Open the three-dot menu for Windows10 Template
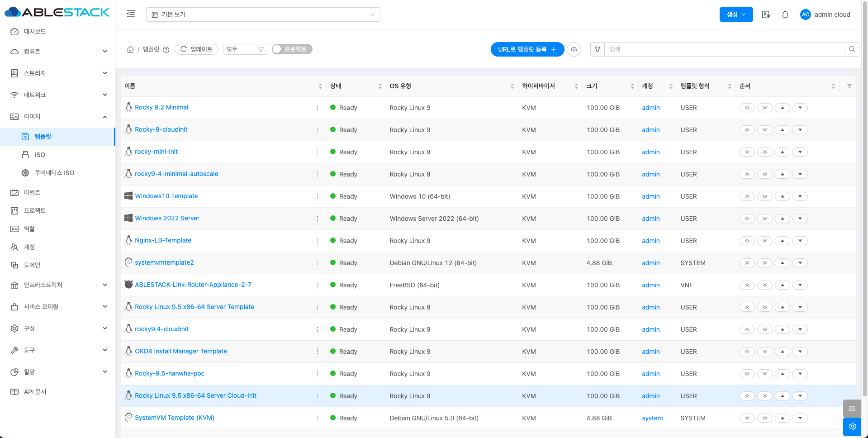868x438 pixels. (318, 196)
